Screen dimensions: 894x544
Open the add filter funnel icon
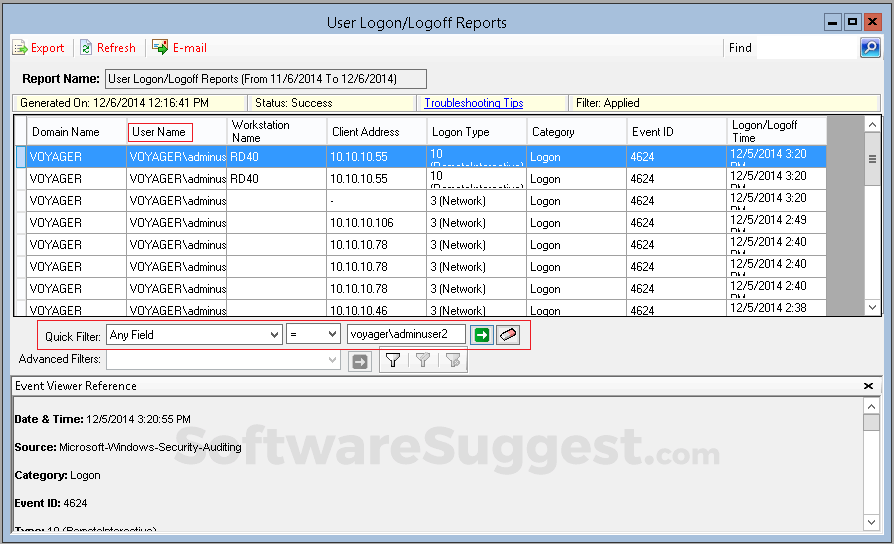(393, 360)
